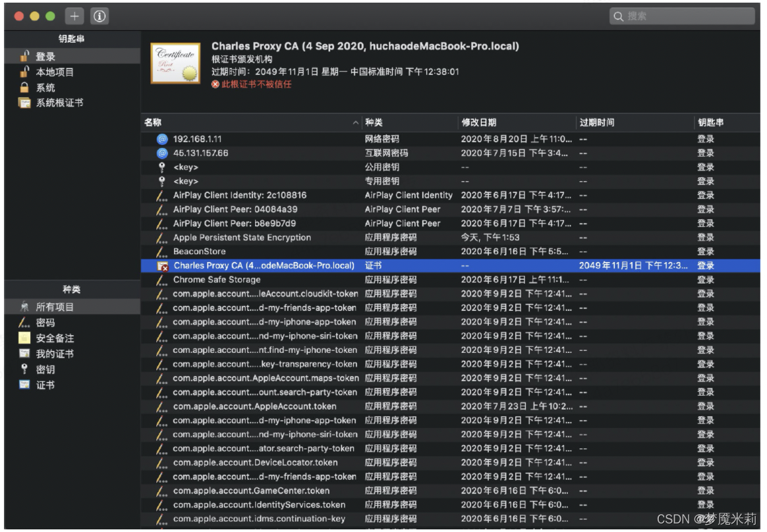The width and height of the screenshot is (767, 532).
Task: Select the 登录 keychain in sidebar
Action: pyautogui.click(x=72, y=56)
